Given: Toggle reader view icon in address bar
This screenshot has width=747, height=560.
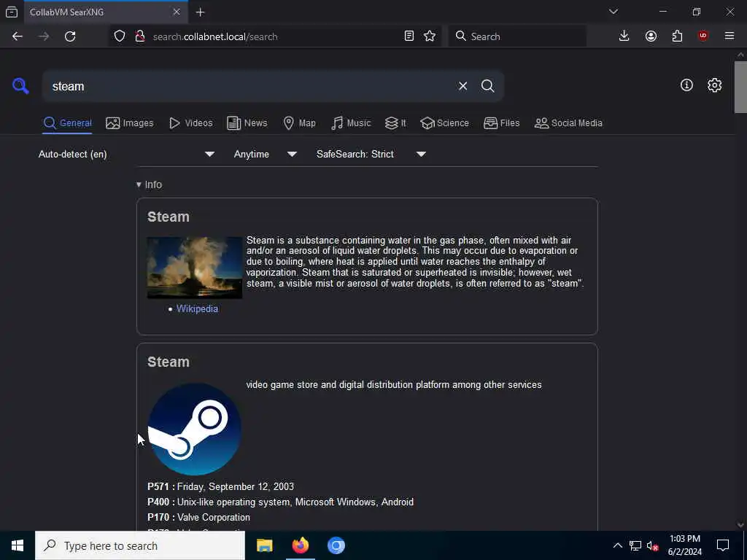Looking at the screenshot, I should 409,36.
